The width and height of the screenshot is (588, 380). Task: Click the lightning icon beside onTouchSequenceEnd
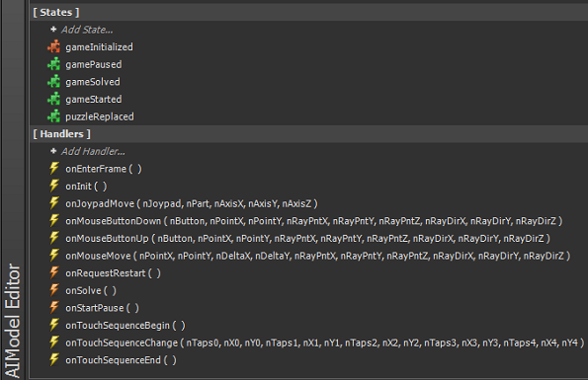(x=54, y=360)
